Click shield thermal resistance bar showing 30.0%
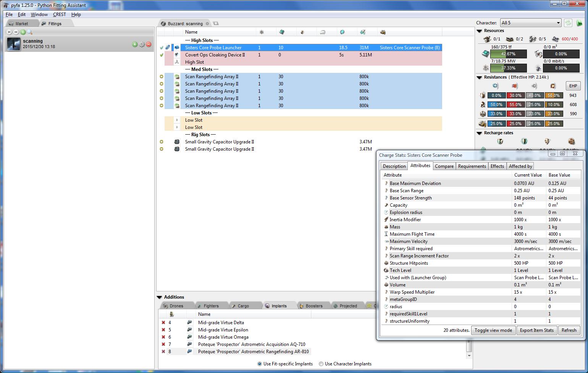 [x=515, y=95]
